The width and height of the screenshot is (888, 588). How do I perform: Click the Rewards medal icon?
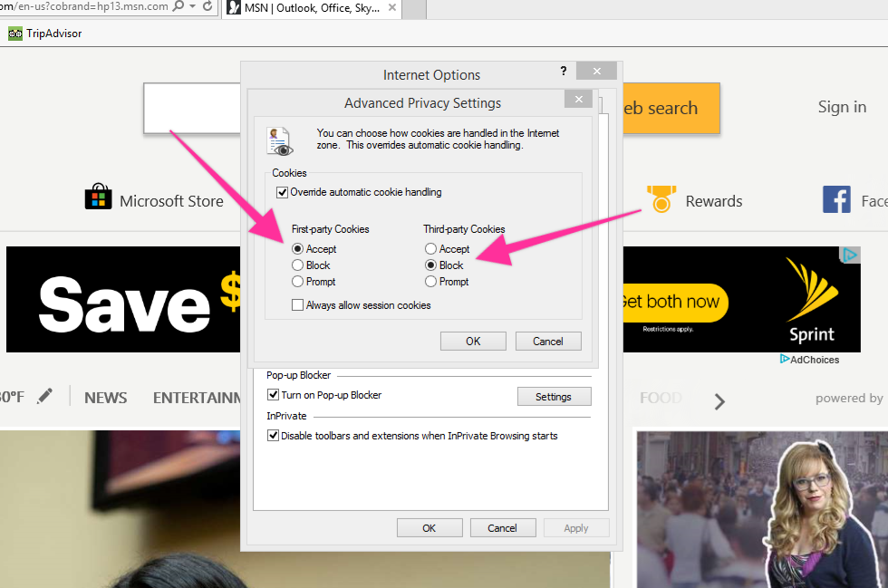[x=661, y=198]
